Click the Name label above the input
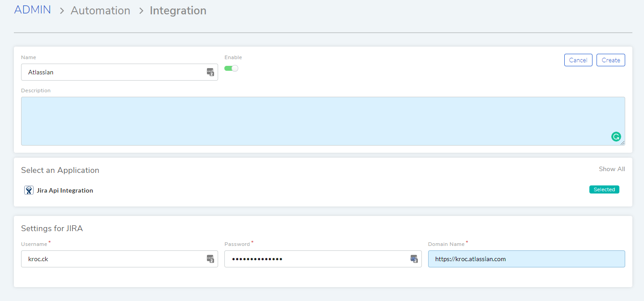Image resolution: width=644 pixels, height=301 pixels. [x=29, y=57]
